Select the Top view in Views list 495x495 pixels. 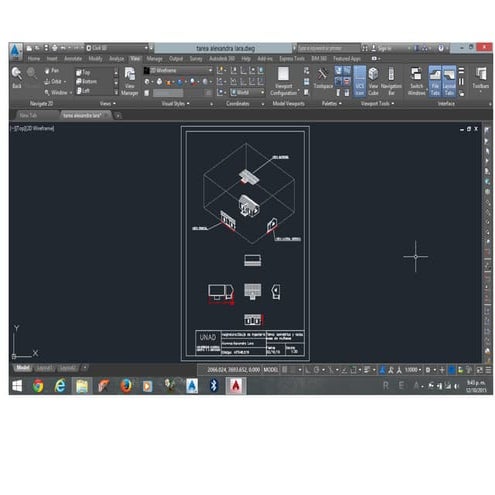click(83, 72)
